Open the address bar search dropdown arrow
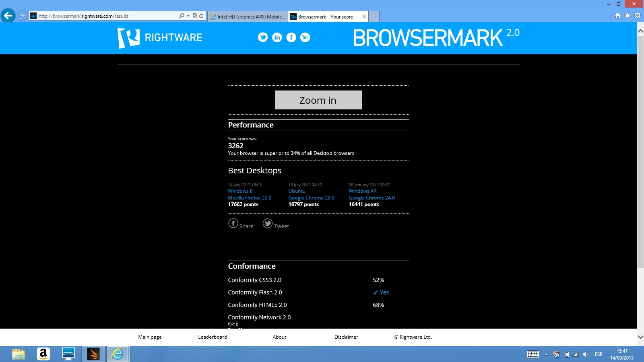This screenshot has width=644, height=362. pos(188,16)
